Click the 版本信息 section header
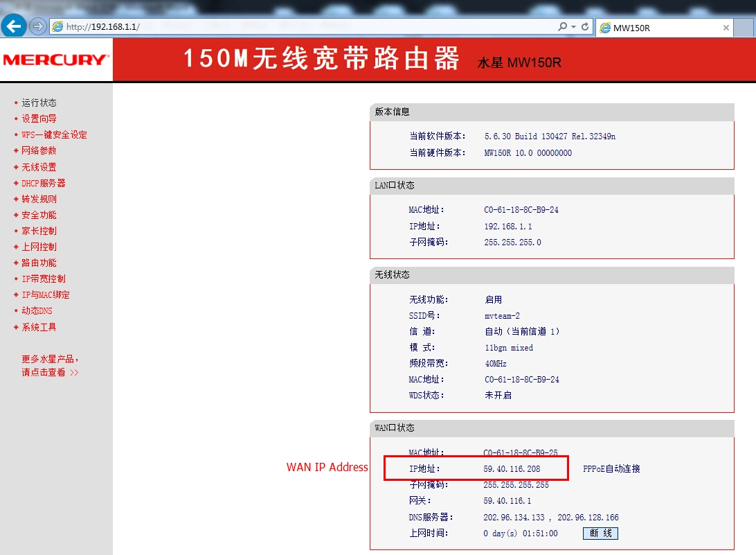This screenshot has height=555, width=756. 552,112
